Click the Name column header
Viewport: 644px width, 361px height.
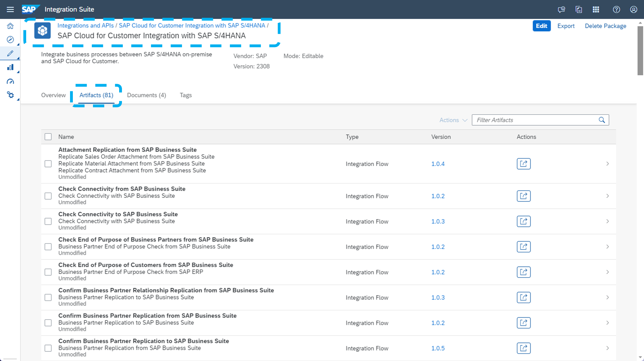click(x=66, y=137)
